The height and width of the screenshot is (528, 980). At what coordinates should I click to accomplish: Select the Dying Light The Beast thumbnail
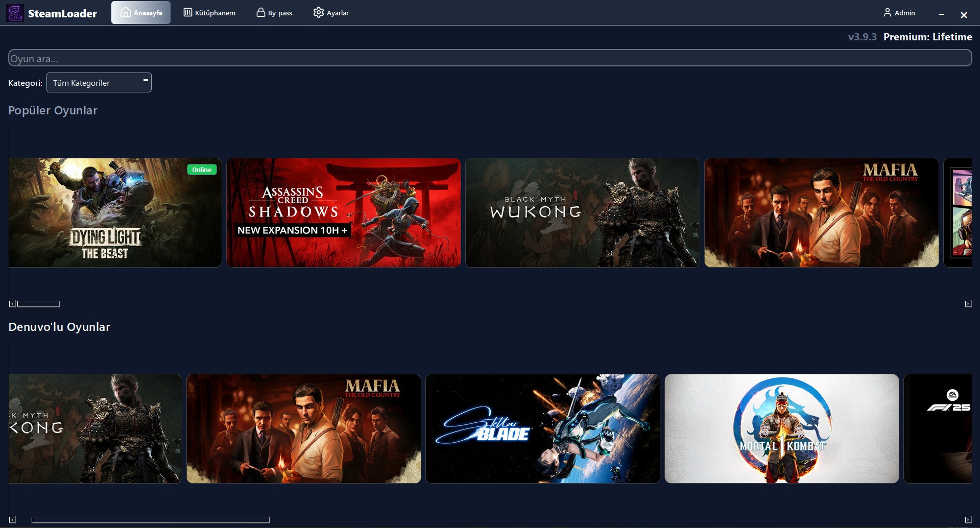coord(115,212)
